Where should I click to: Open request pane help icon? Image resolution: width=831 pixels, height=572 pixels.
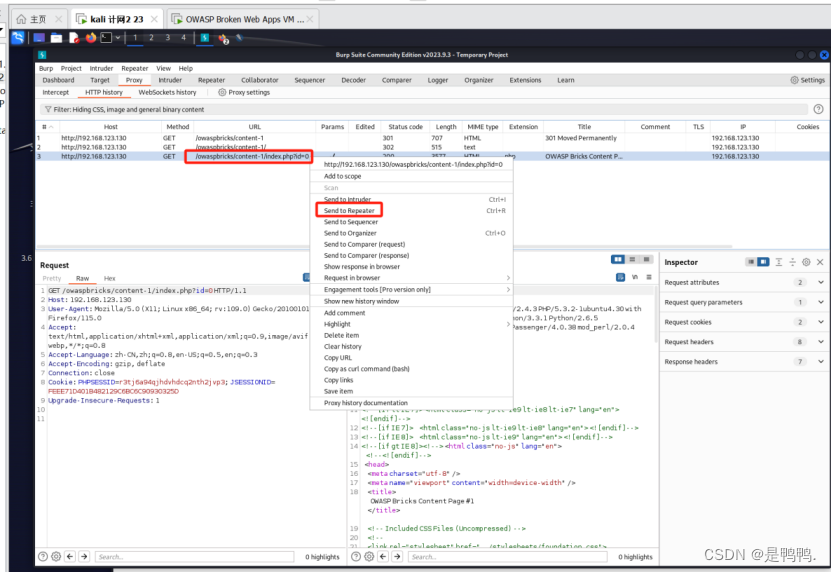pyautogui.click(x=43, y=557)
